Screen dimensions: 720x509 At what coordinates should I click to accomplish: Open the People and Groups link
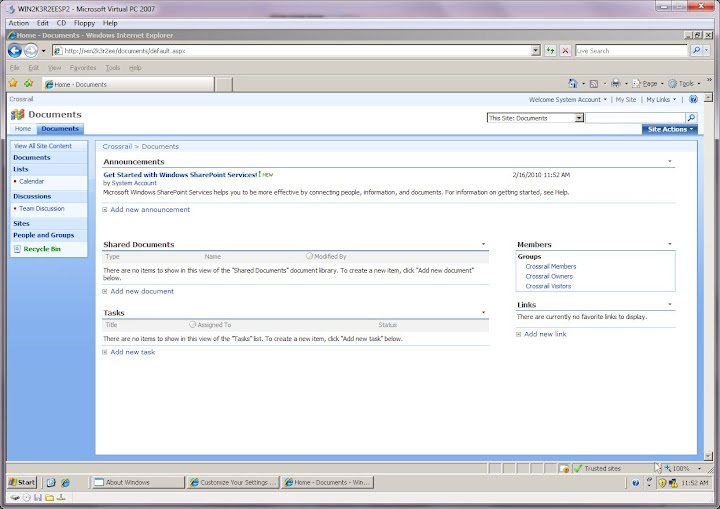coord(44,235)
